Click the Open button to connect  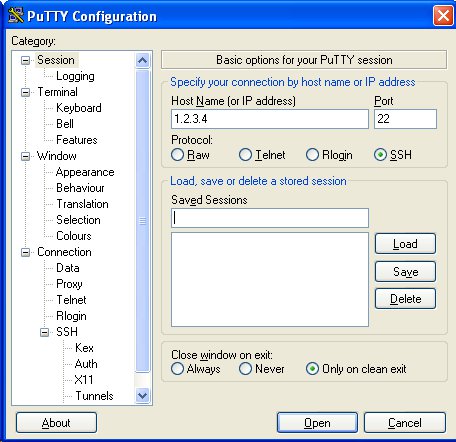[317, 423]
